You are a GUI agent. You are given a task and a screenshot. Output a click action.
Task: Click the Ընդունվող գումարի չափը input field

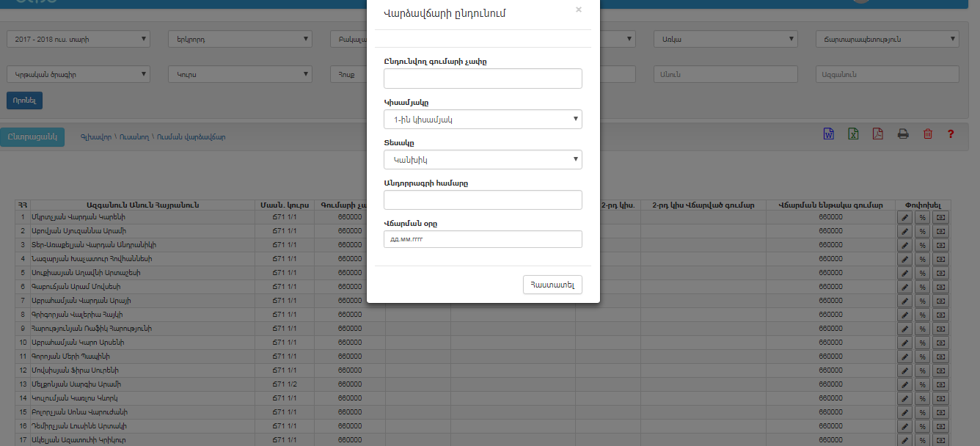pyautogui.click(x=483, y=78)
